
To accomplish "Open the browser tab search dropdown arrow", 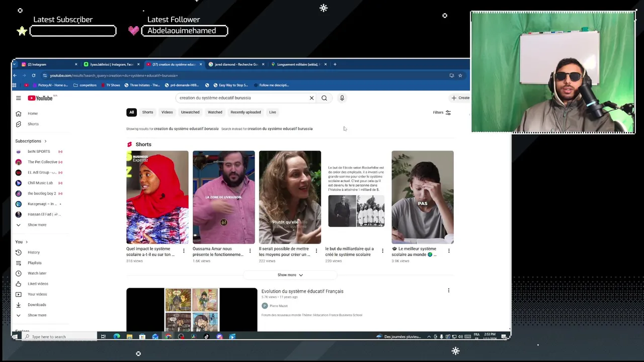I will (14, 64).
